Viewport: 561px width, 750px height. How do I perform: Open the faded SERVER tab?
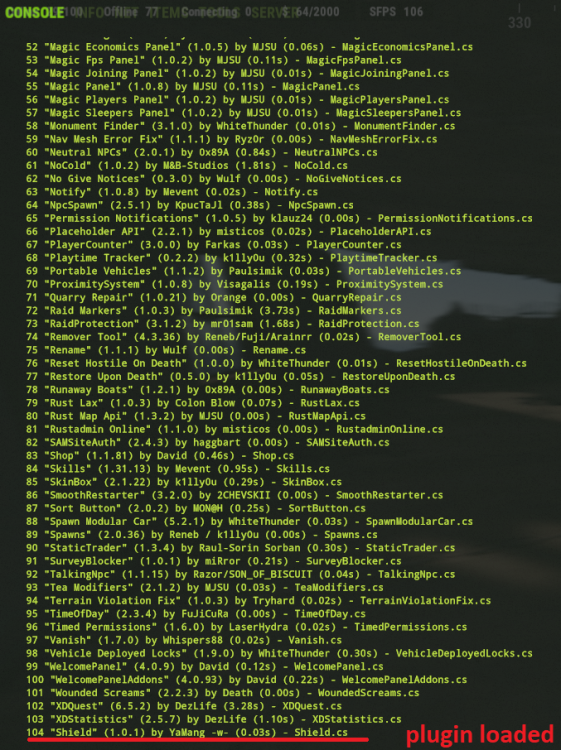[275, 13]
